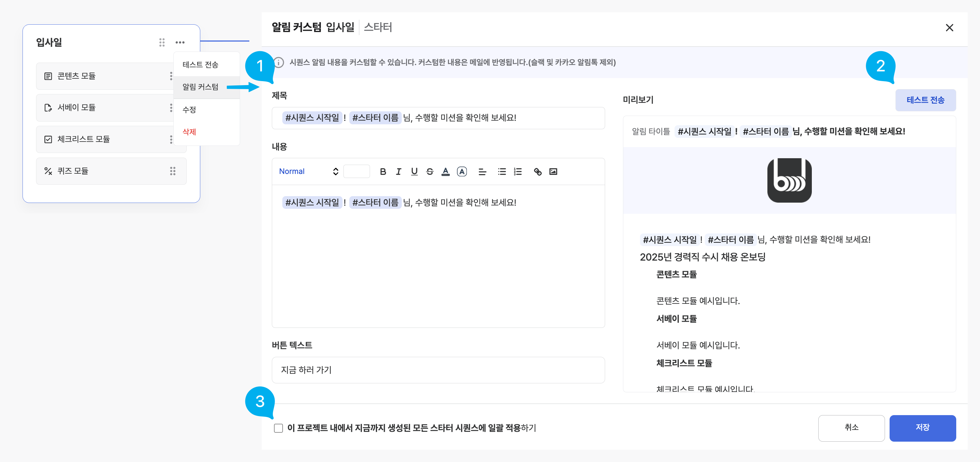
Task: Open the font size dropdown field
Action: click(356, 171)
